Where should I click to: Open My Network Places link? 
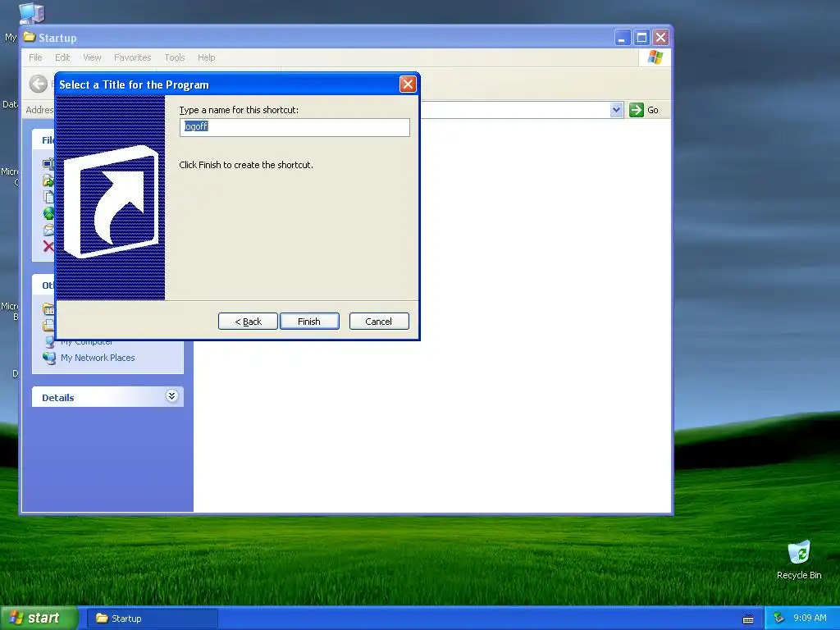(98, 358)
